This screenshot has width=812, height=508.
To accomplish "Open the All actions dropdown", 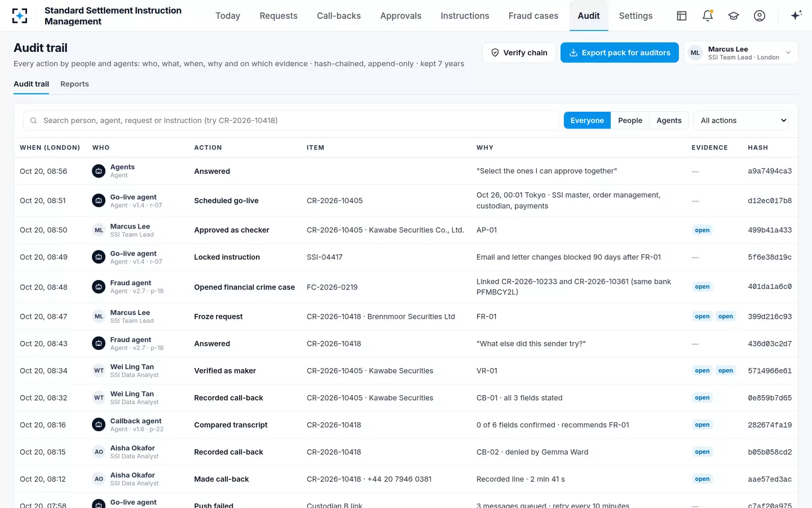I will pyautogui.click(x=741, y=120).
